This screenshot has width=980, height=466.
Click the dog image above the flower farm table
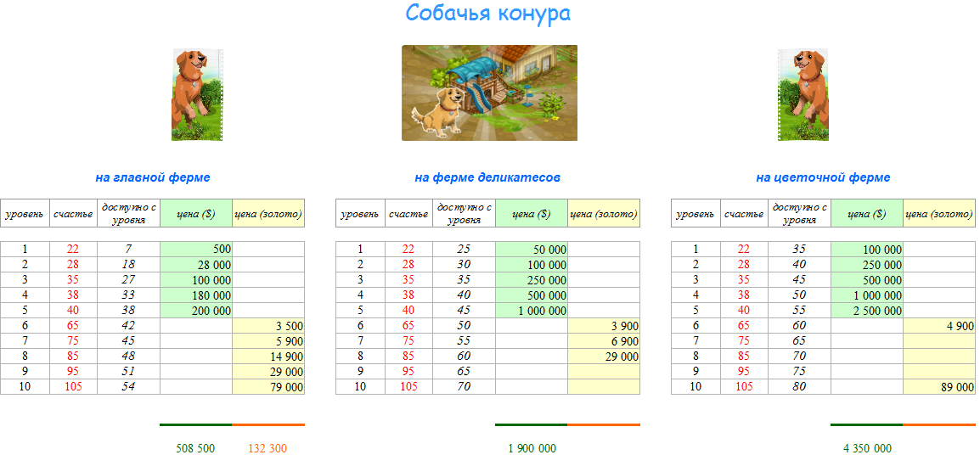click(x=803, y=94)
